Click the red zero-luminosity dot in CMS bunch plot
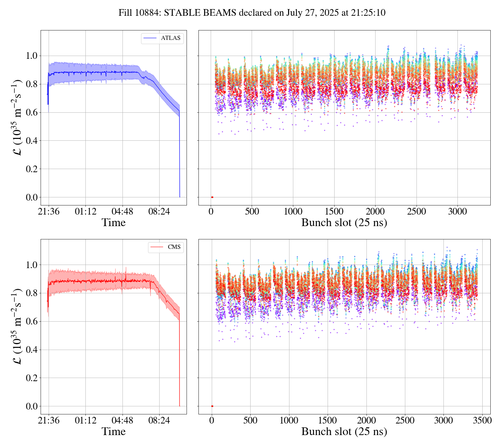 [x=212, y=406]
